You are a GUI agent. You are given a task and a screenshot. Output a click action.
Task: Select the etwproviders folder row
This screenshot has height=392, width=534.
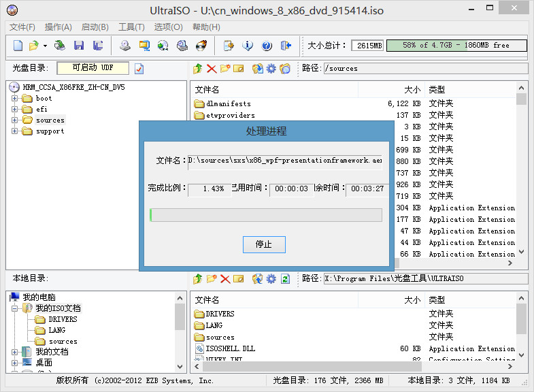[x=354, y=115]
